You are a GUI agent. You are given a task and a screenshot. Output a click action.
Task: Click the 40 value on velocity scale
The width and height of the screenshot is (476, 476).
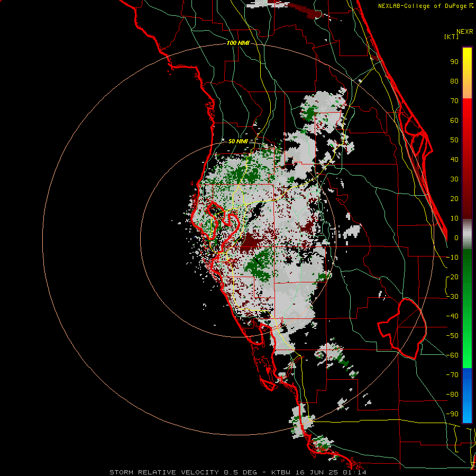pos(454,159)
